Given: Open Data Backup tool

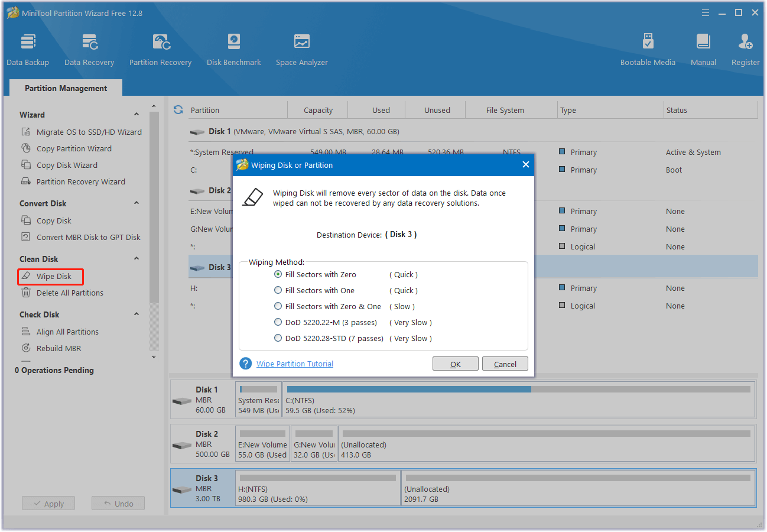Looking at the screenshot, I should tap(28, 49).
